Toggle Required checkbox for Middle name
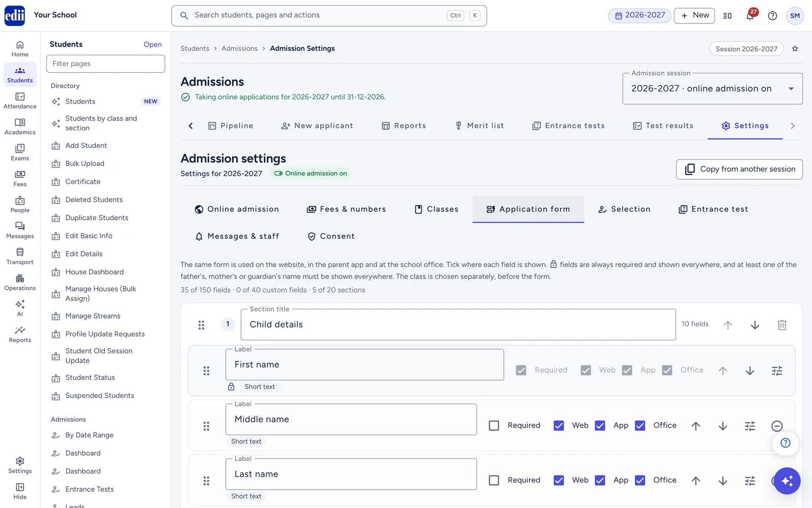Image resolution: width=812 pixels, height=508 pixels. [x=494, y=426]
